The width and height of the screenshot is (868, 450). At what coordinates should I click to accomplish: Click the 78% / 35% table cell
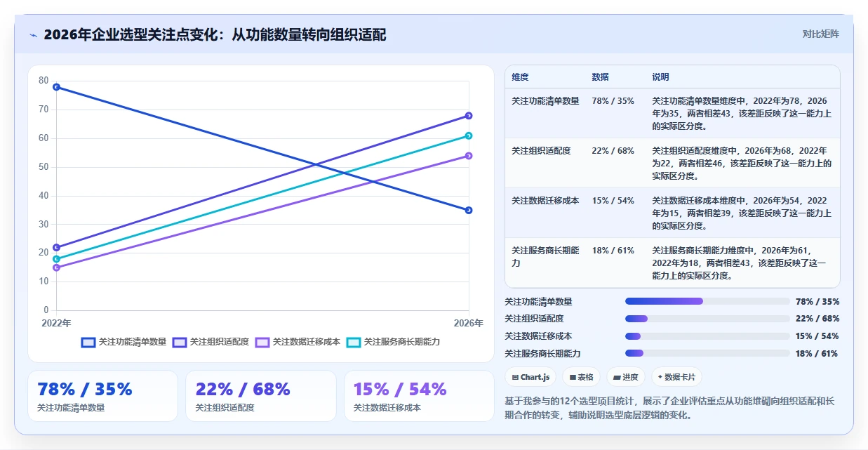(x=613, y=101)
